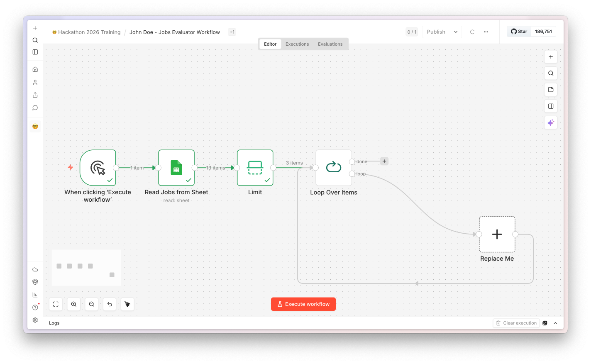The image size is (591, 364).
Task: Expand the Logs panel chevron
Action: [x=555, y=323]
